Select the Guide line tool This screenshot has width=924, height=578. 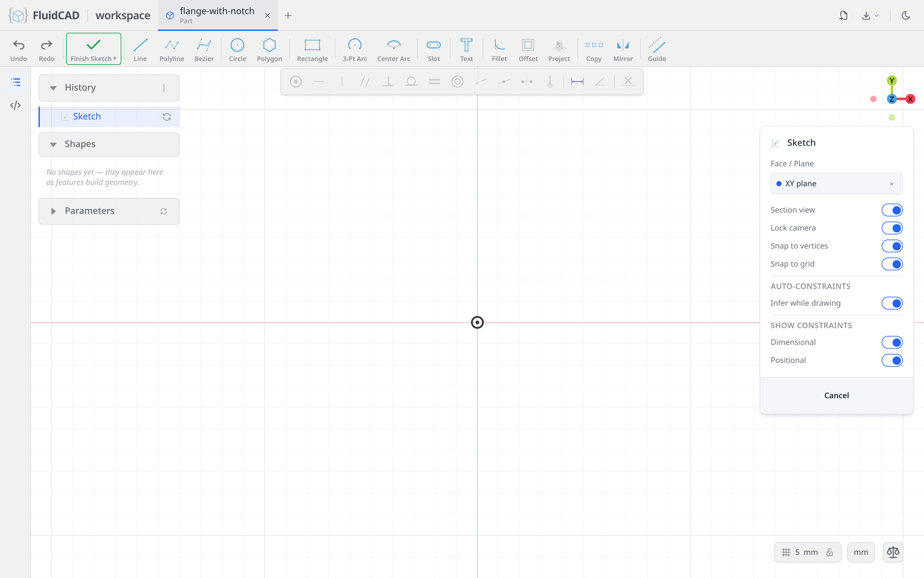point(657,50)
